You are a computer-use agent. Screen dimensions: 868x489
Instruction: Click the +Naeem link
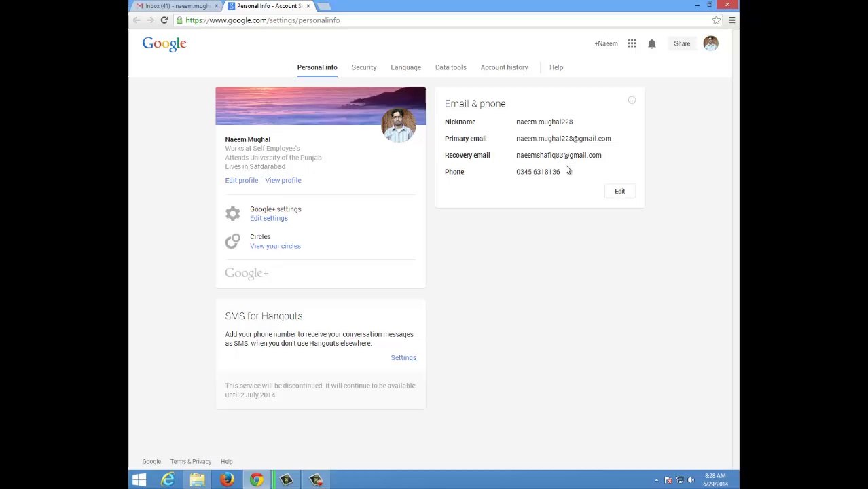606,43
